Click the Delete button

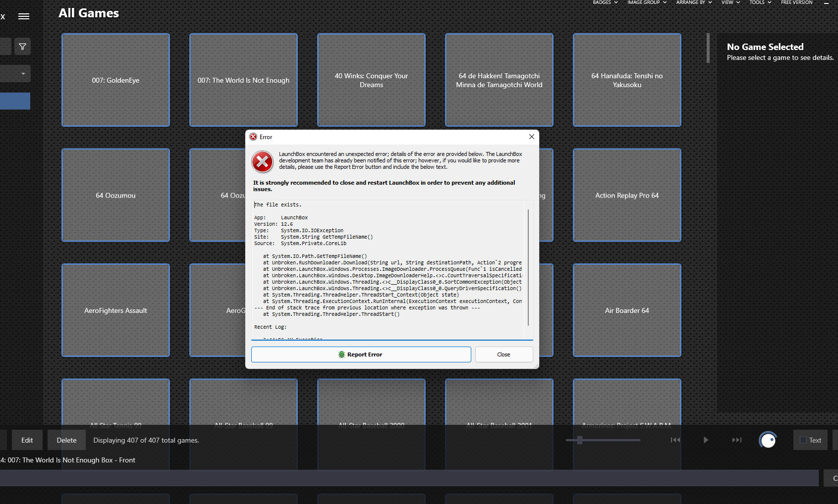pos(66,440)
